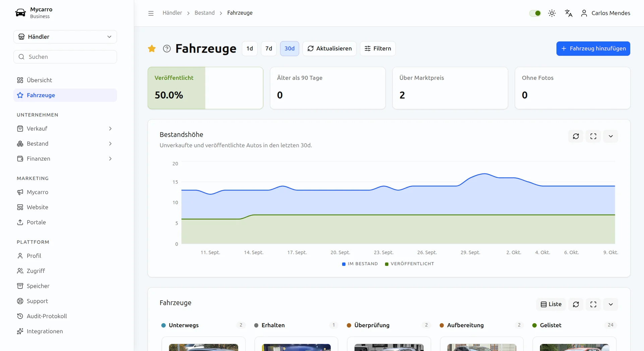
Task: Expand the Bestand submenu
Action: [65, 144]
